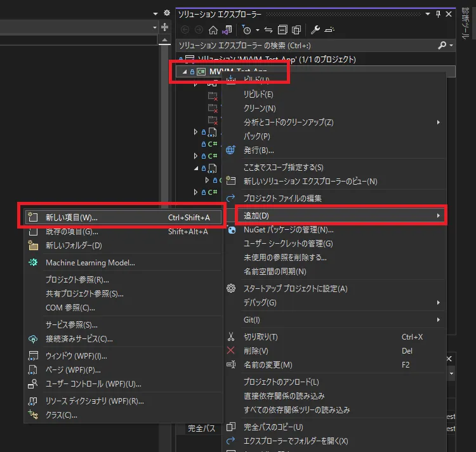Click the search magnifier icon in Solution Explorer
Screen dimensions: 476x452
pos(442,45)
